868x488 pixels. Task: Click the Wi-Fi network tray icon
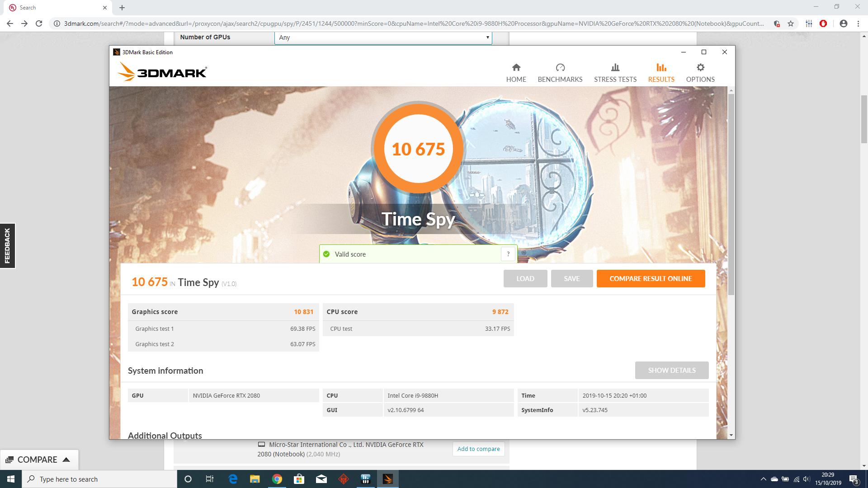pos(796,479)
